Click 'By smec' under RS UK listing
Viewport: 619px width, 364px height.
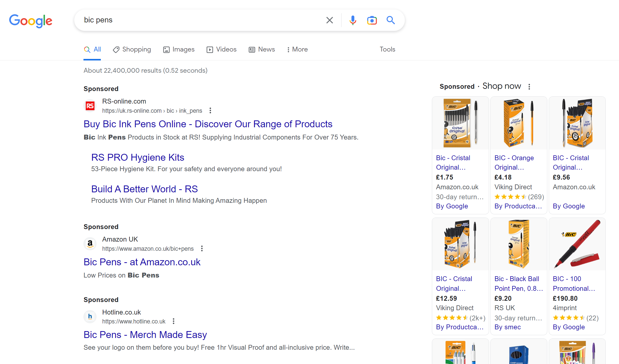point(507,327)
